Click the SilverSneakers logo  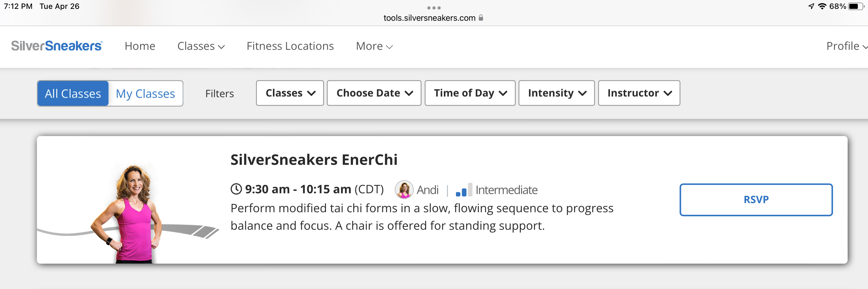pyautogui.click(x=57, y=46)
